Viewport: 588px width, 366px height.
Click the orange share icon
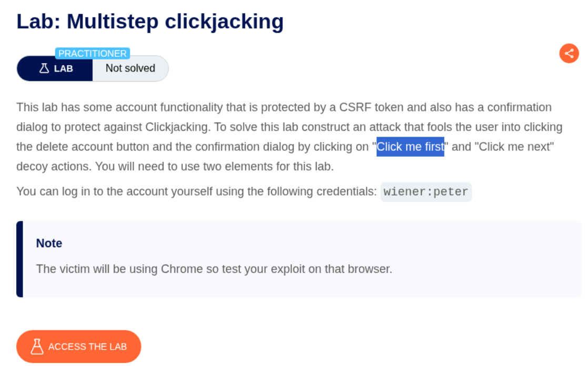click(x=569, y=53)
